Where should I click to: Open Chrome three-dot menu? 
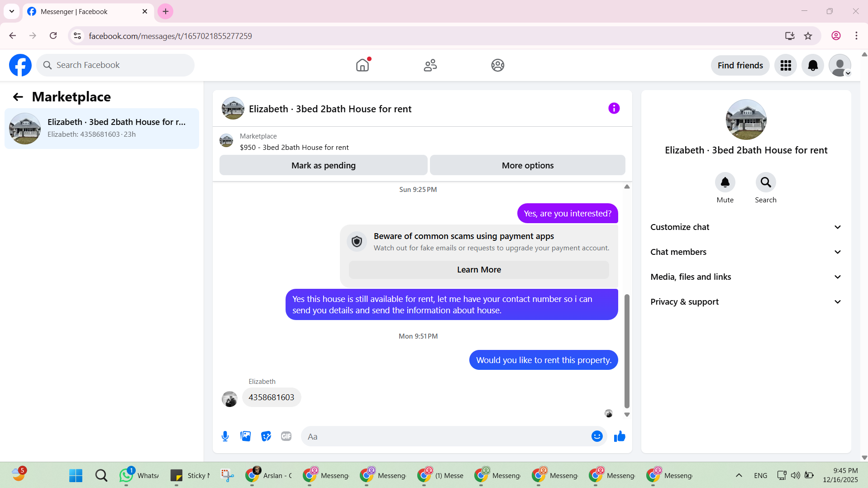(x=856, y=36)
